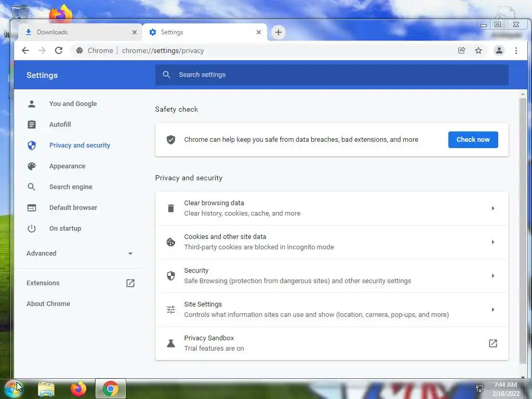
Task: Click the taskbar clock
Action: (506, 389)
